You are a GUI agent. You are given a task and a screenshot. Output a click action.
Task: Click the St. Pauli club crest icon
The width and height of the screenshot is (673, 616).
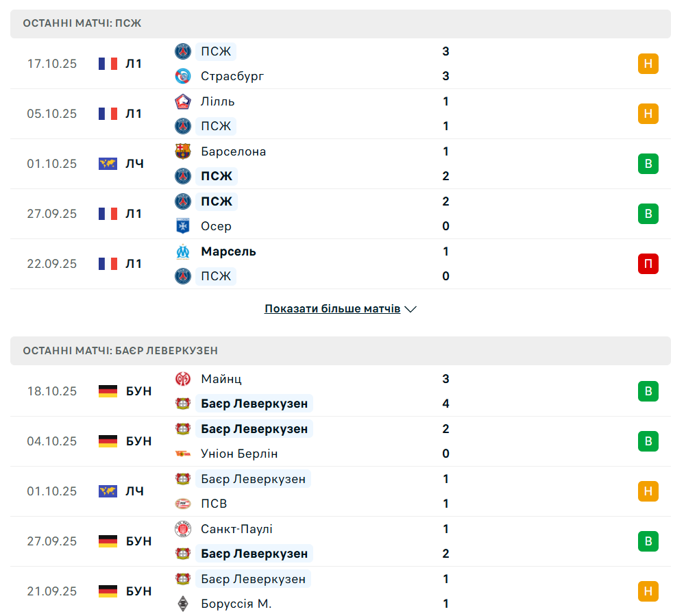183,529
